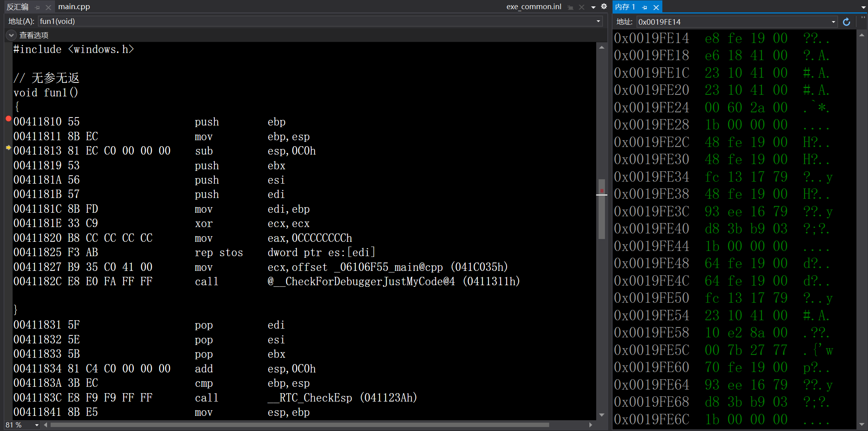Keep exe_common.inl preview tab open
This screenshot has height=431, width=868.
click(570, 7)
